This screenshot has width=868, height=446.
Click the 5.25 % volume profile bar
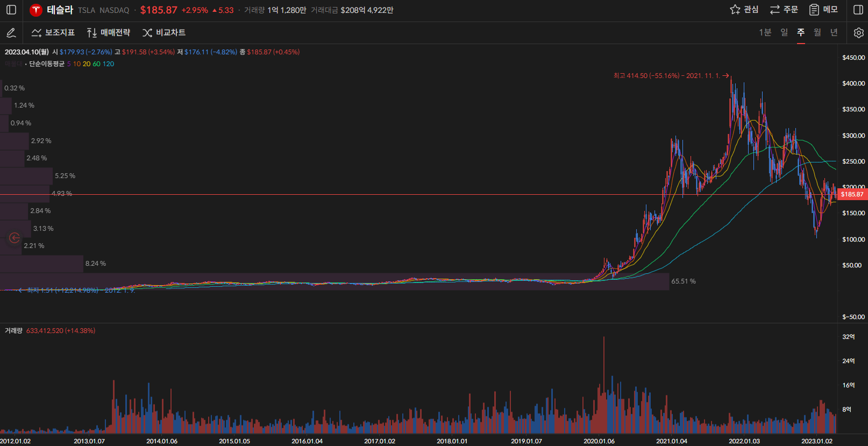[26, 176]
